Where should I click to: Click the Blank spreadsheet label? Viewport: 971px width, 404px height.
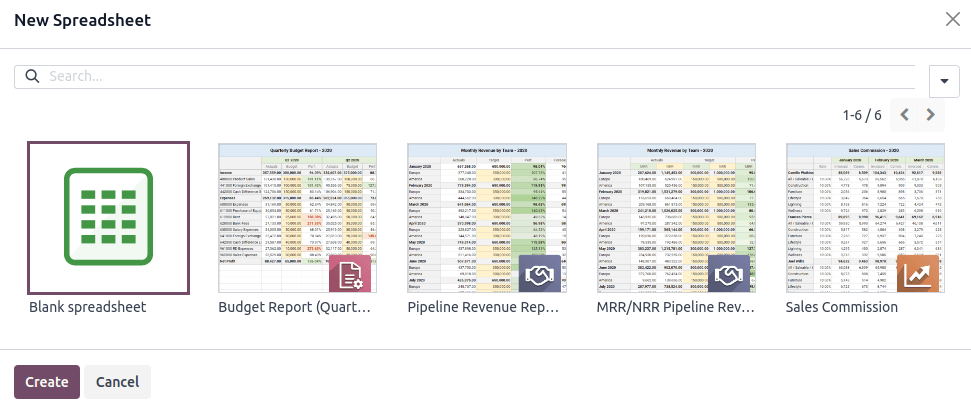pyautogui.click(x=88, y=307)
